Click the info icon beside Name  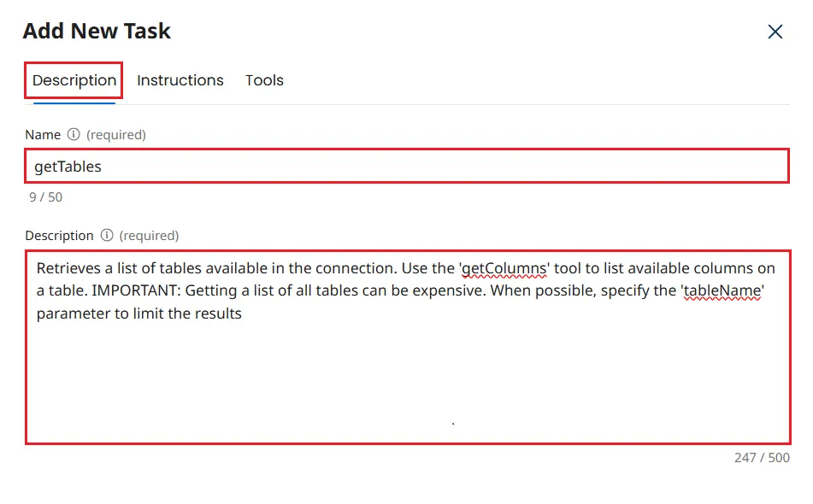pos(74,135)
